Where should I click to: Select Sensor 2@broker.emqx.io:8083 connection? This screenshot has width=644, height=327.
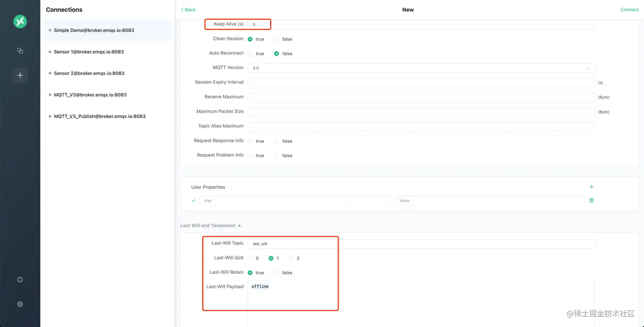pos(108,73)
